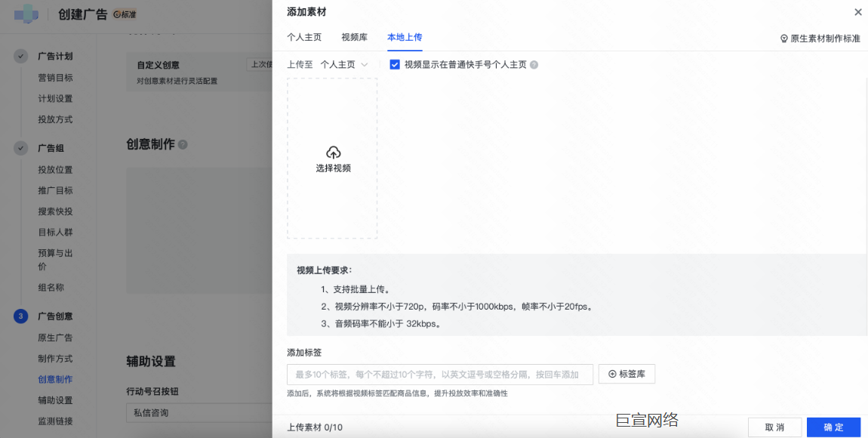Go to 制作方式 in sidebar

pyautogui.click(x=55, y=359)
